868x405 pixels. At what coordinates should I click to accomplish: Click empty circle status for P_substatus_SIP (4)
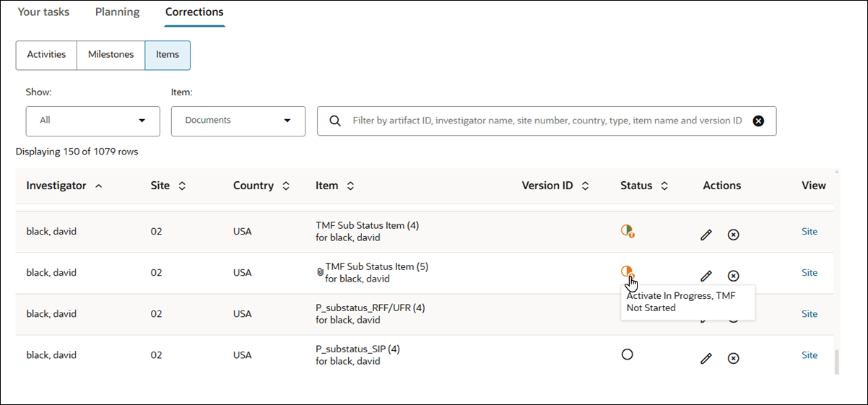tap(627, 354)
